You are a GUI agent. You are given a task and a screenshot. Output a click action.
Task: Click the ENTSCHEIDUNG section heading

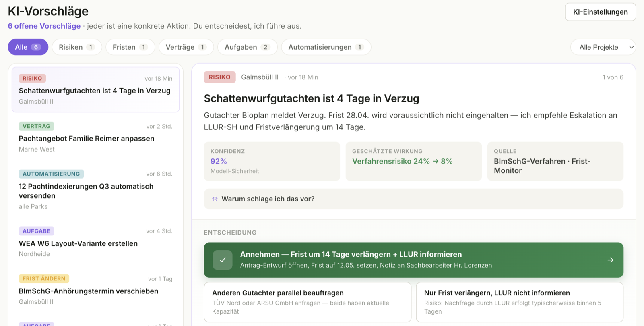[x=230, y=233]
